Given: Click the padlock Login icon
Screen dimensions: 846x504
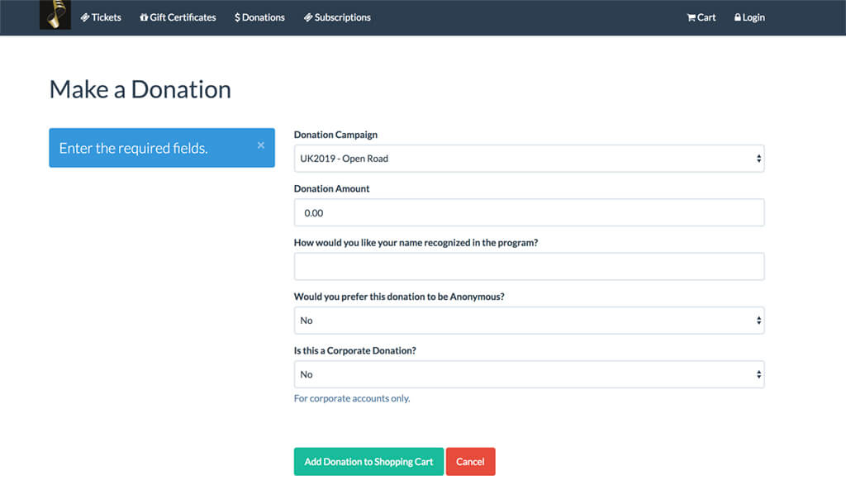Looking at the screenshot, I should tap(738, 17).
